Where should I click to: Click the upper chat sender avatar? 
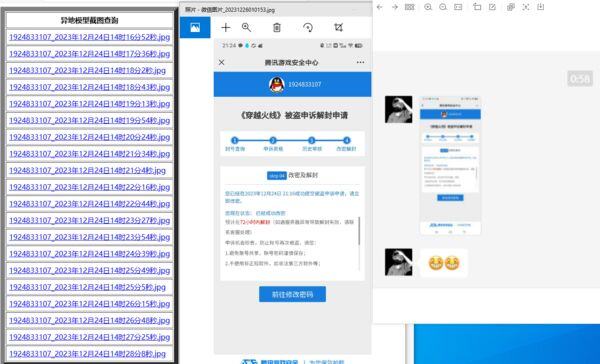[399, 109]
